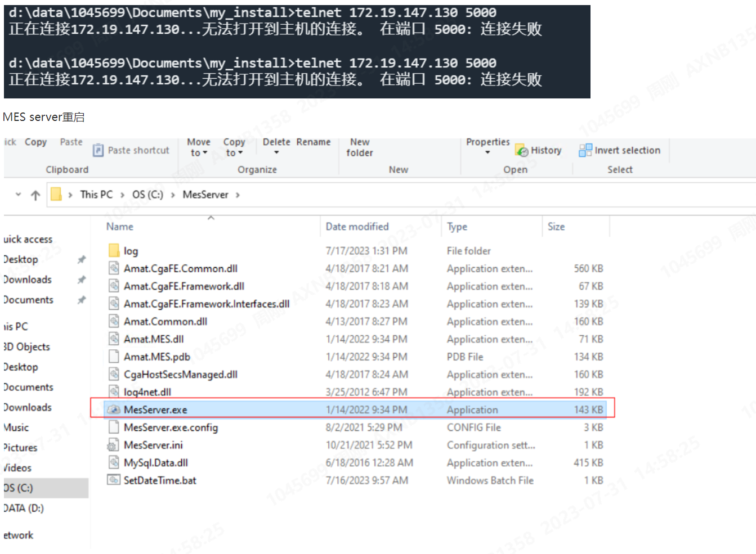Click the Paste button
Image resolution: width=756 pixels, height=554 pixels.
click(71, 142)
